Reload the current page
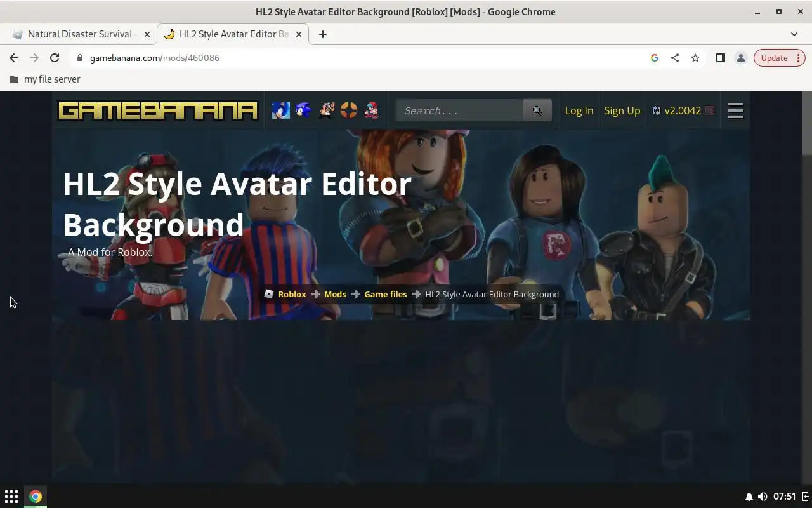Screen dimensions: 812x508 55,58
